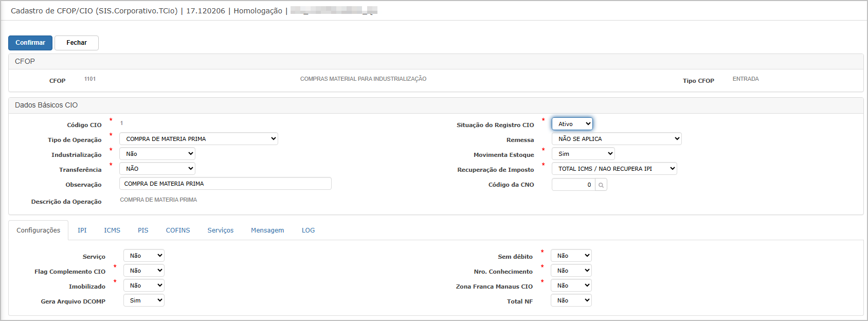Screen dimensions: 868x321
Task: Open the Gera Arquivo DCOMP dropdown
Action: [144, 300]
